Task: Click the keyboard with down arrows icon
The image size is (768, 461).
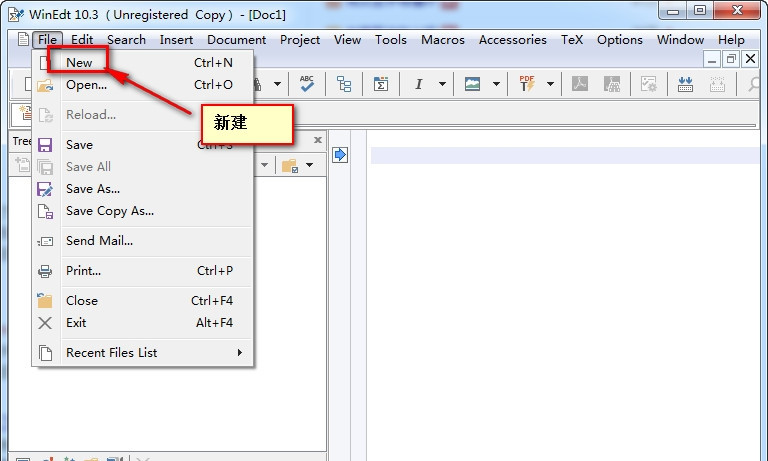Action: [x=685, y=84]
